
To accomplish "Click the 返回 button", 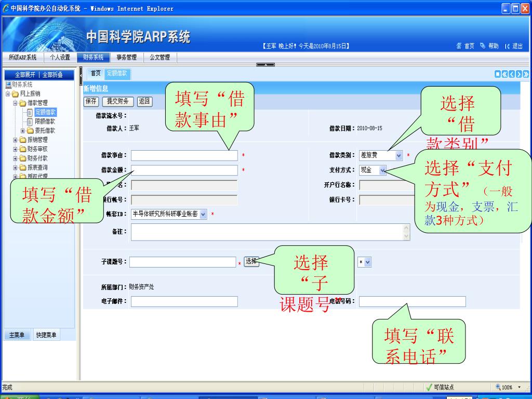I will coord(144,101).
